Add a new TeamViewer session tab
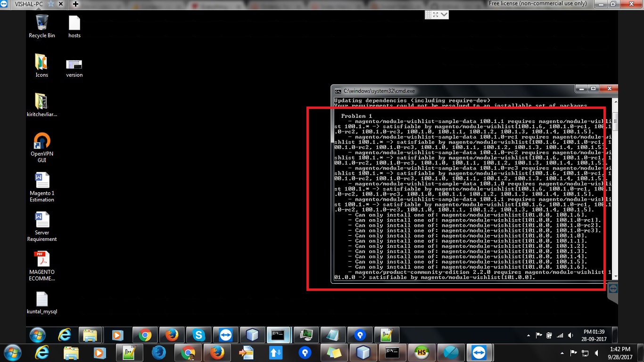Viewport: 644px width, 362px height. pyautogui.click(x=75, y=4)
